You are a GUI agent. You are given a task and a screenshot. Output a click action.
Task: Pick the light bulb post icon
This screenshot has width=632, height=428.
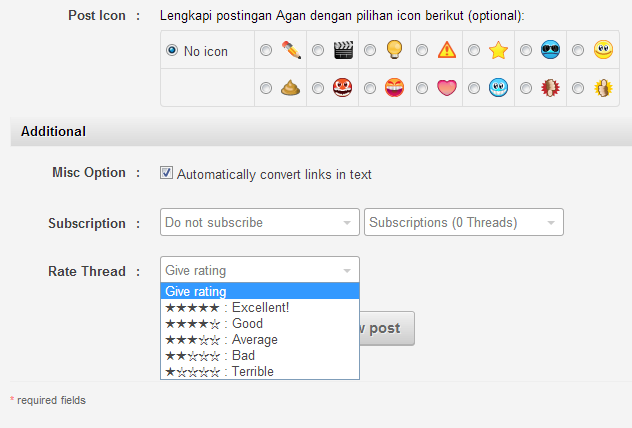[395, 49]
